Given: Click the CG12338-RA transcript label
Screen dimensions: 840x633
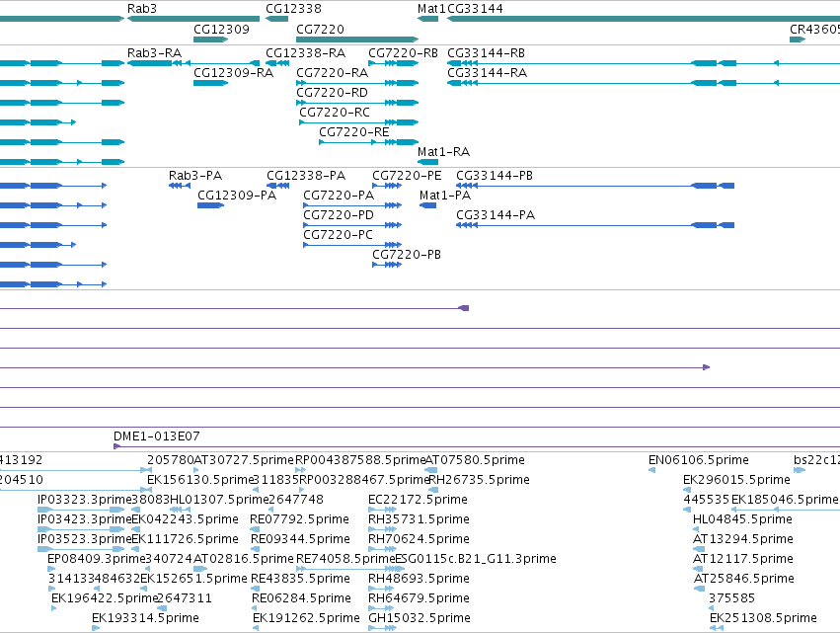Looking at the screenshot, I should (x=305, y=53).
